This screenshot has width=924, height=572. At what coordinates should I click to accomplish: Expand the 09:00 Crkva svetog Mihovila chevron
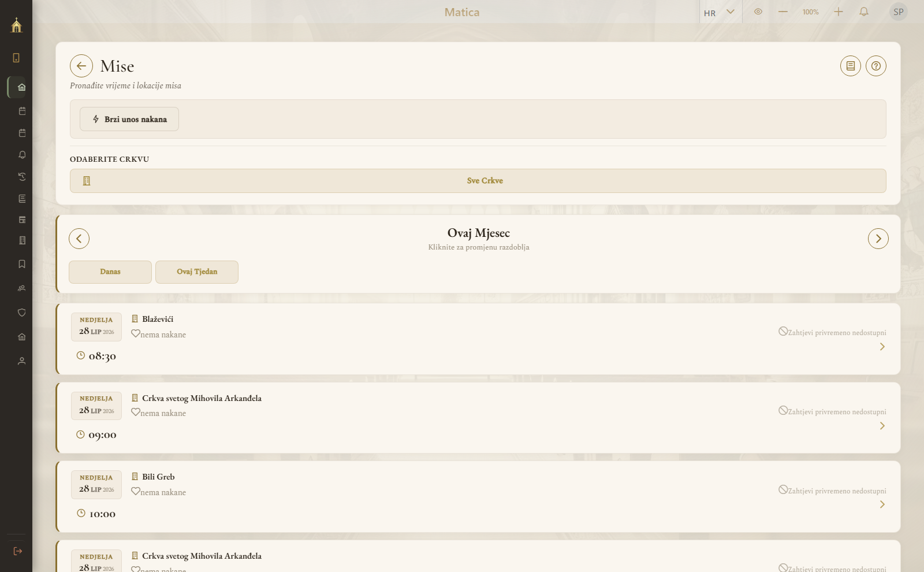coord(882,426)
